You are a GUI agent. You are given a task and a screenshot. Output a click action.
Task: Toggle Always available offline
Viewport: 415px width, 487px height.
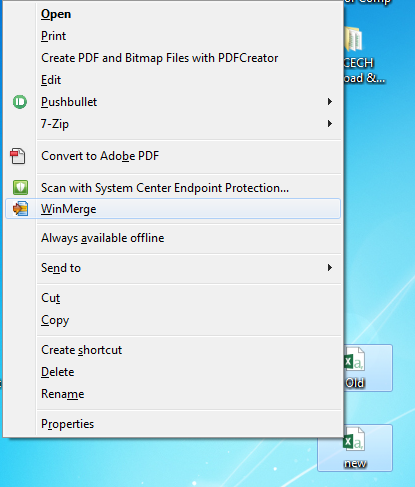103,238
